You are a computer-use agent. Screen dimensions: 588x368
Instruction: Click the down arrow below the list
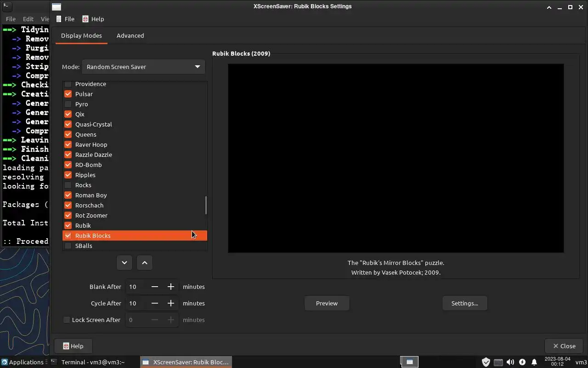[x=124, y=263]
